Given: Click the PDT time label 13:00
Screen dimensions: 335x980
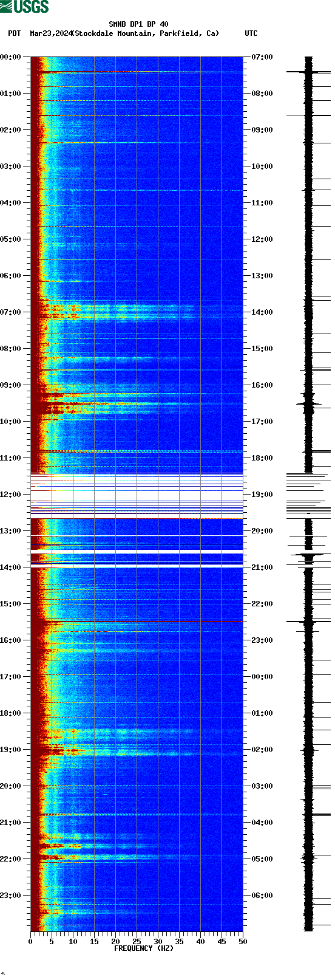Looking at the screenshot, I should click(11, 531).
